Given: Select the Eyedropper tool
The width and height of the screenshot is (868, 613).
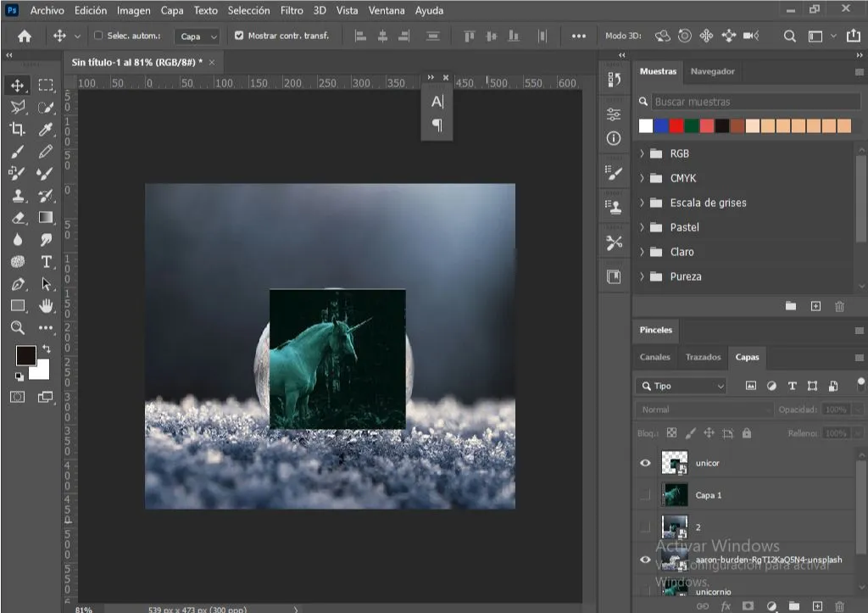Looking at the screenshot, I should 46,129.
